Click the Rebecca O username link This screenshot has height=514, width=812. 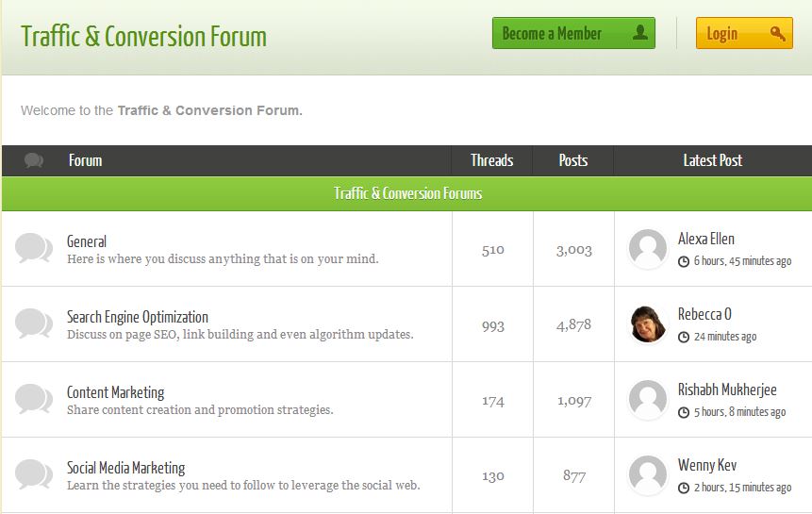pos(704,314)
